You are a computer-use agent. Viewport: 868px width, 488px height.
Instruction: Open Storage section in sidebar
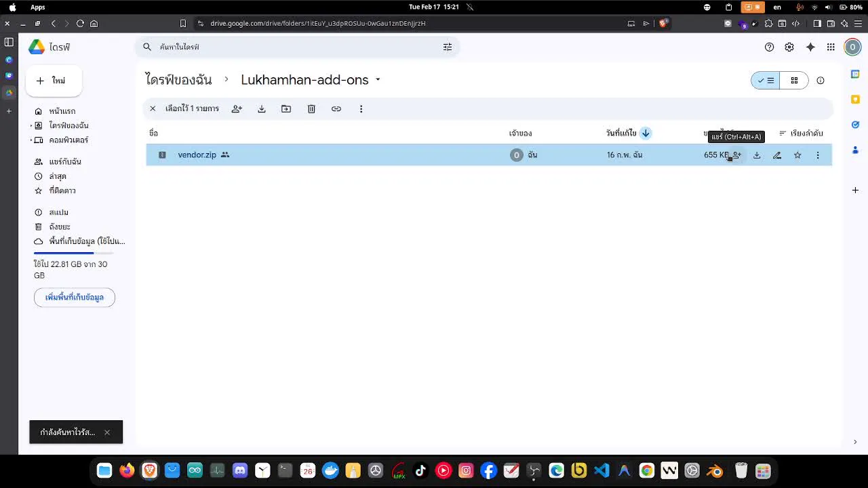[x=80, y=241]
